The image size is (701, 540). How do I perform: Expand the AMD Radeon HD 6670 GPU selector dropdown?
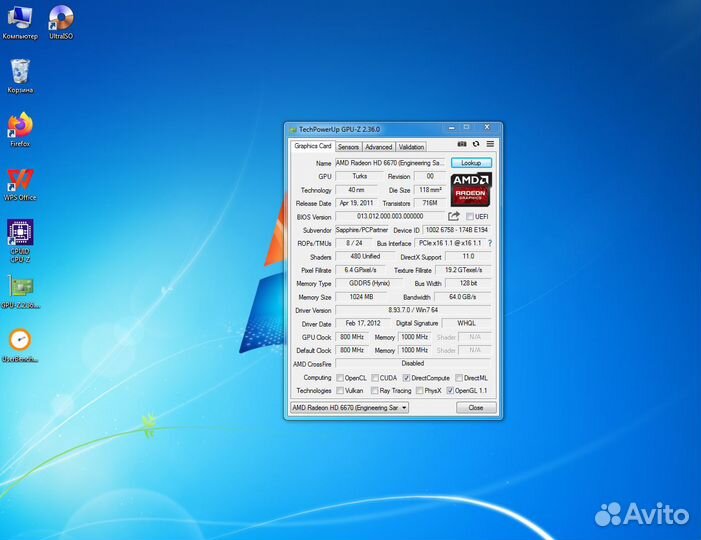(x=350, y=408)
